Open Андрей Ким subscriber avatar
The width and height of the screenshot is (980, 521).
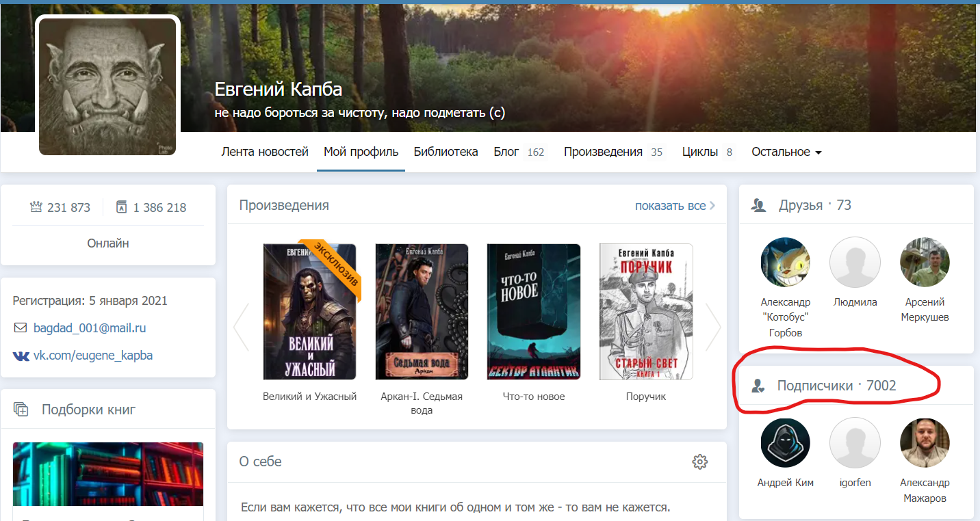[785, 443]
